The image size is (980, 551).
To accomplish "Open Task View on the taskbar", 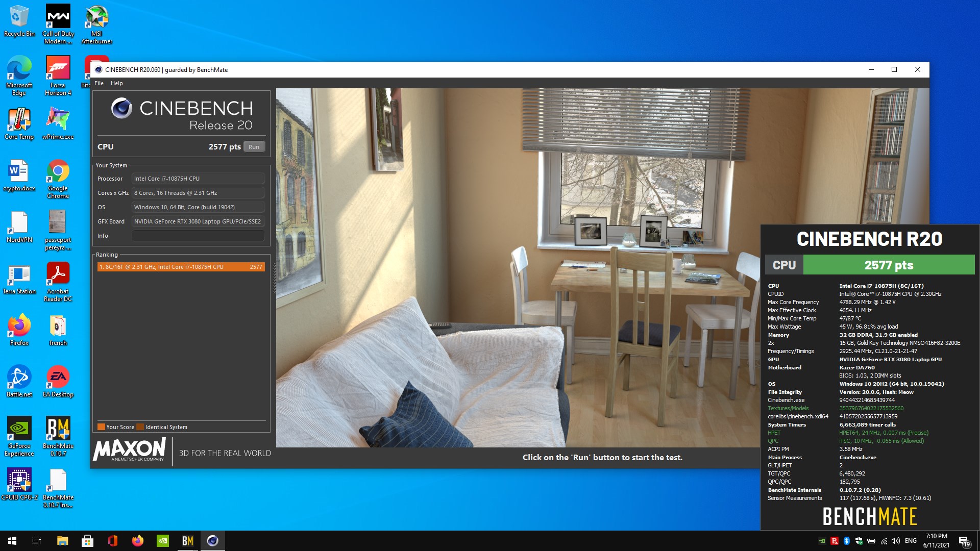I will coord(37,541).
